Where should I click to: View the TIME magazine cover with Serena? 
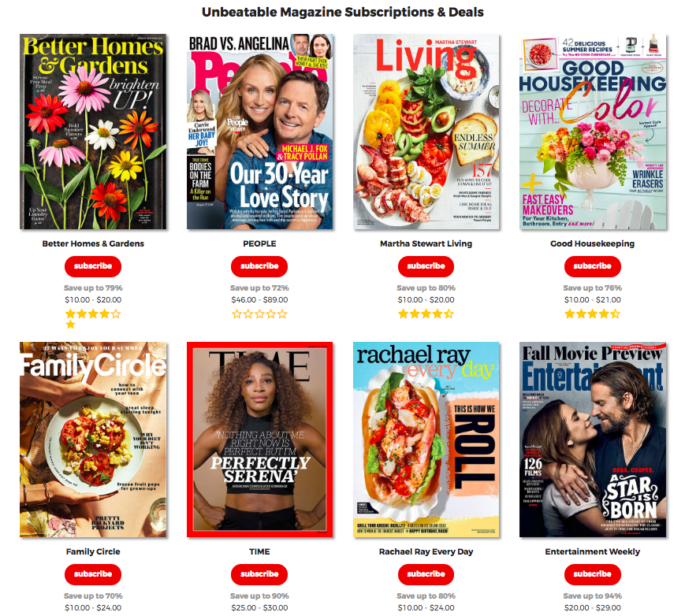point(260,440)
